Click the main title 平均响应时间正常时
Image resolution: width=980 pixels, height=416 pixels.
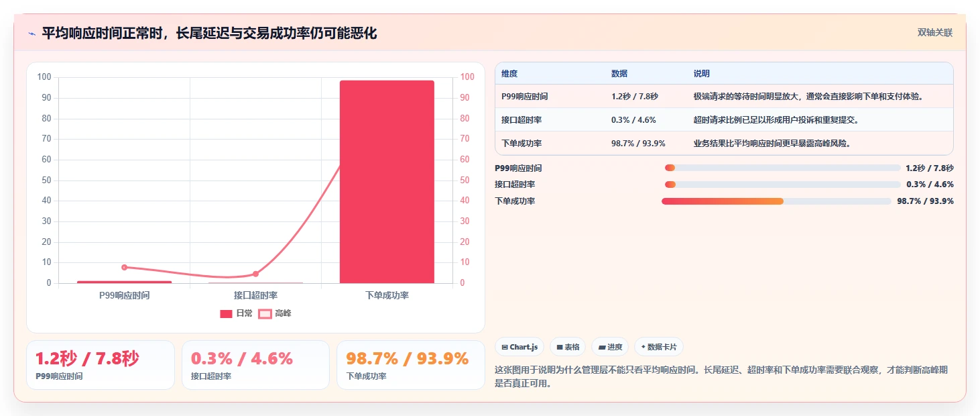(x=209, y=34)
